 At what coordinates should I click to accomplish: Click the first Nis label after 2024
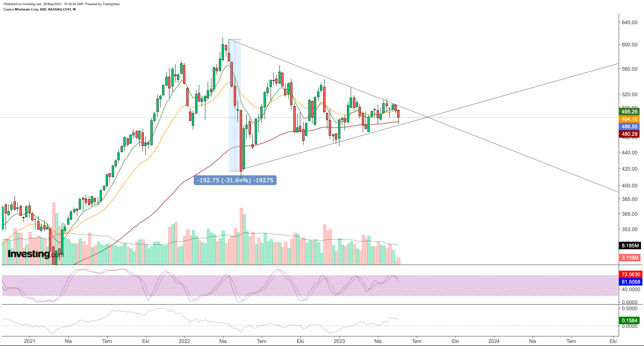point(532,341)
